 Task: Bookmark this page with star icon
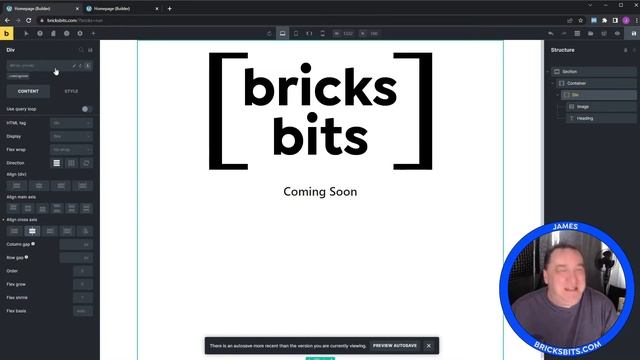[580, 20]
